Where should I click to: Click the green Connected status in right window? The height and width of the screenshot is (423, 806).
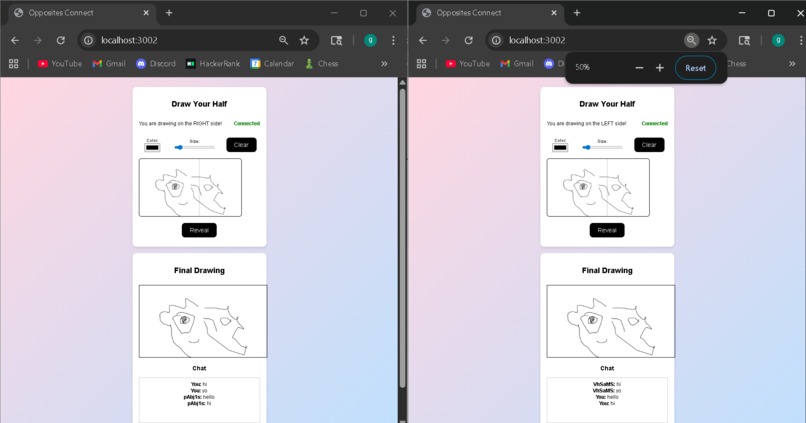click(x=654, y=123)
